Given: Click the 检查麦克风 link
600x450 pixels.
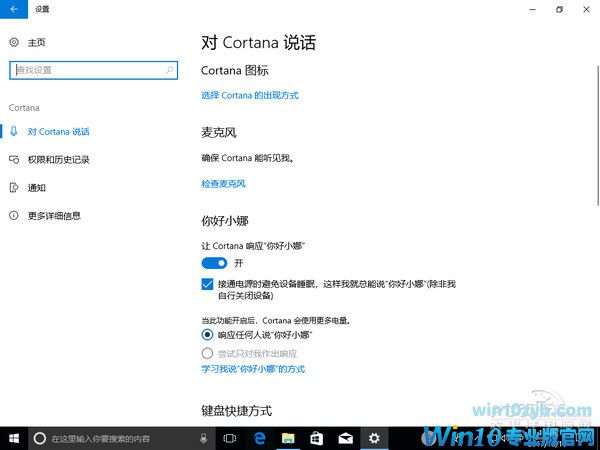Looking at the screenshot, I should [223, 184].
